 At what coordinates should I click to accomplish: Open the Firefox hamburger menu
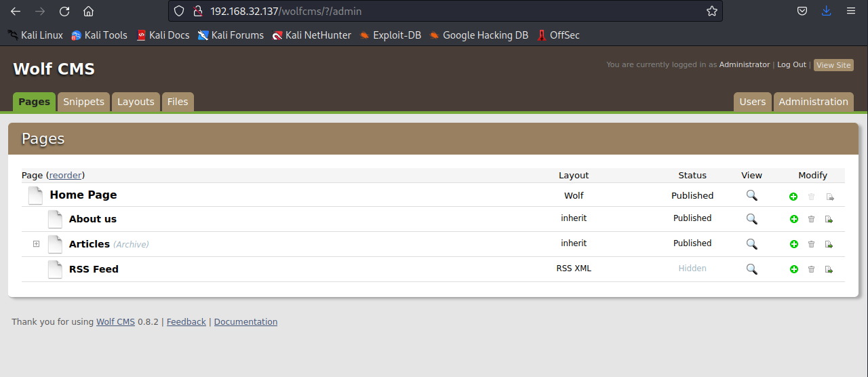tap(850, 11)
